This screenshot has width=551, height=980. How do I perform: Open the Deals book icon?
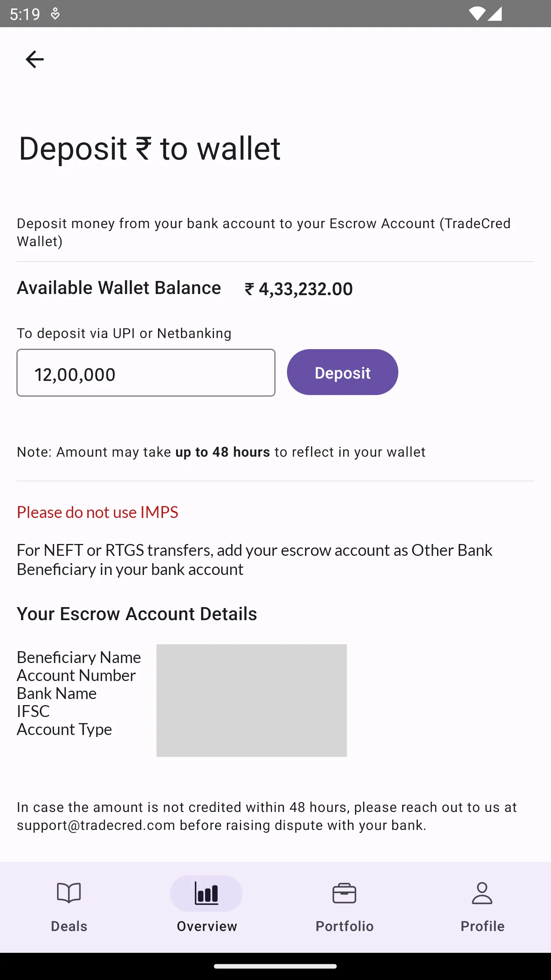[69, 893]
